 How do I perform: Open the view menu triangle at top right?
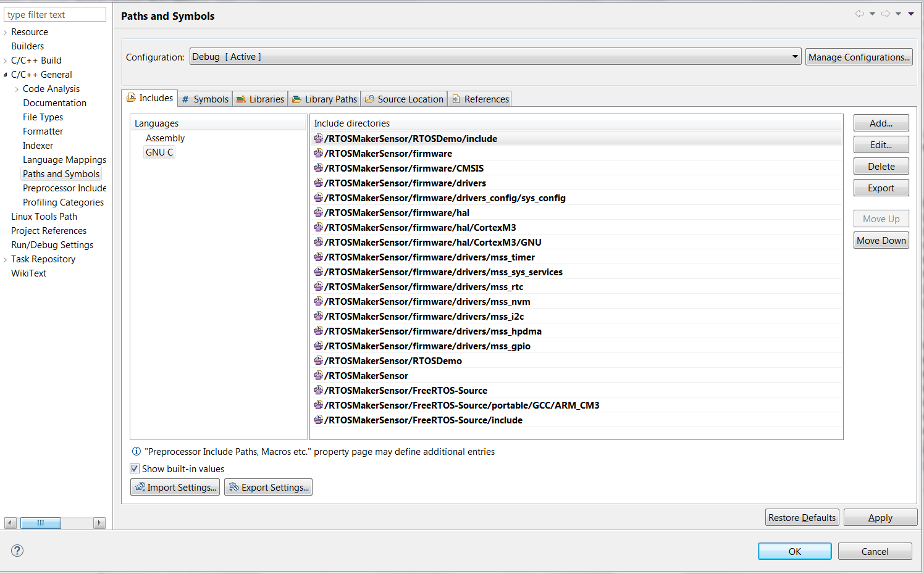(911, 14)
